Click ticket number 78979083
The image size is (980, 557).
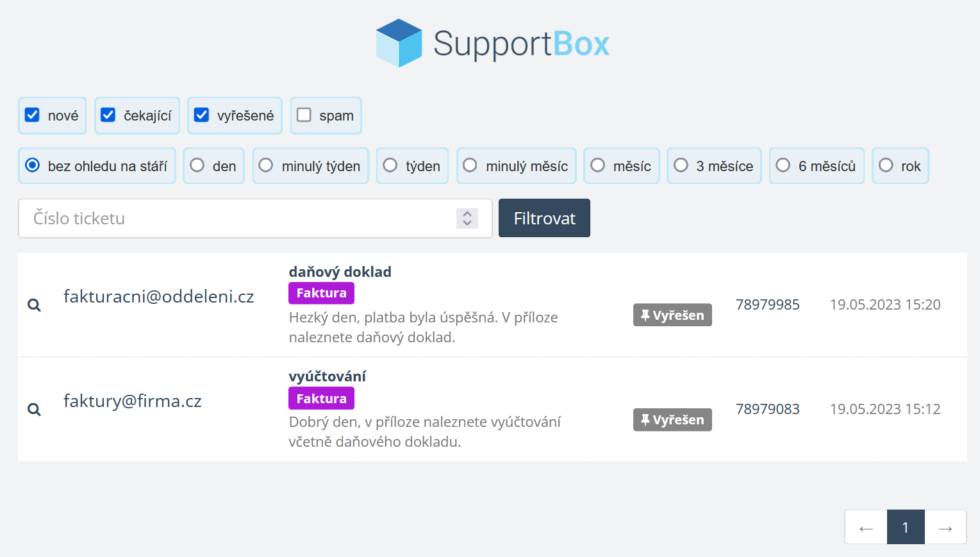(767, 409)
